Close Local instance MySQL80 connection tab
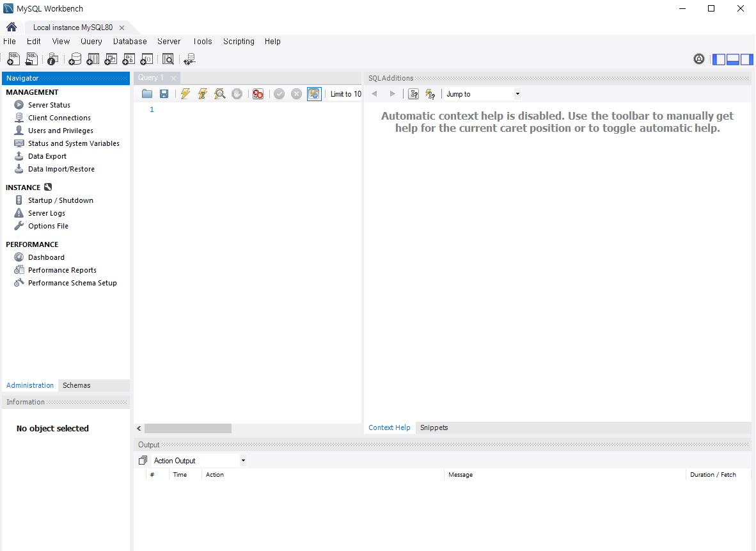The image size is (756, 551). tap(122, 28)
